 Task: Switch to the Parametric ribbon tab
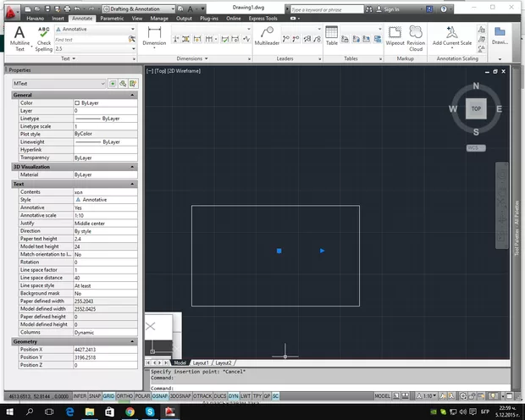[112, 17]
